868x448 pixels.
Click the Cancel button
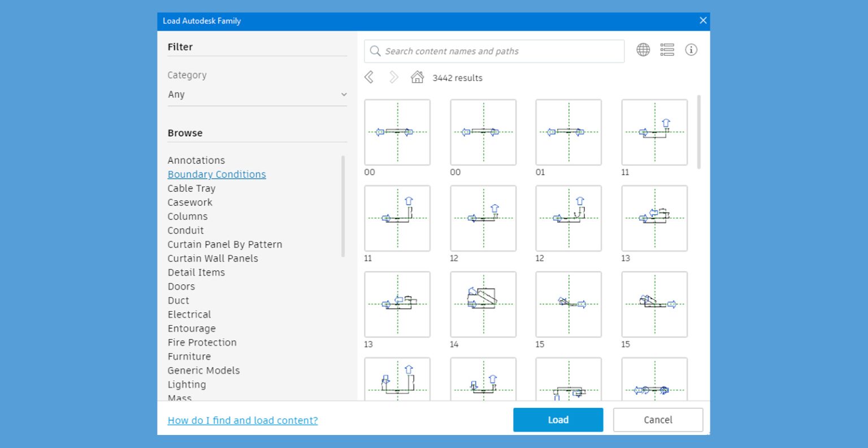pos(658,420)
